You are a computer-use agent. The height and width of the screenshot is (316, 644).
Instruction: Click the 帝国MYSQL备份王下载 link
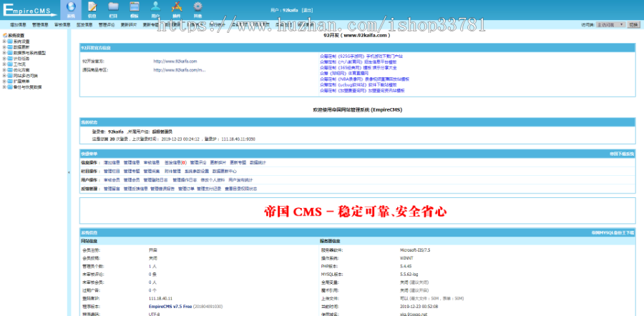[x=613, y=232]
